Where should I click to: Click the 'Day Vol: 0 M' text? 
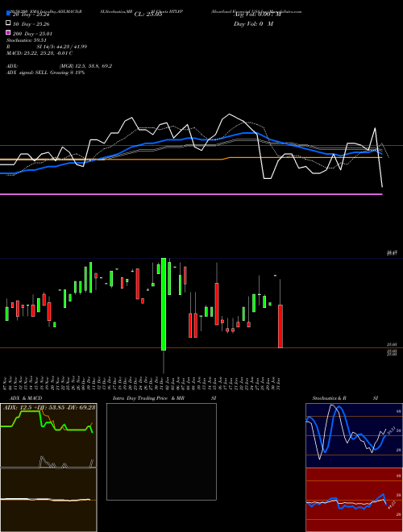(253, 24)
